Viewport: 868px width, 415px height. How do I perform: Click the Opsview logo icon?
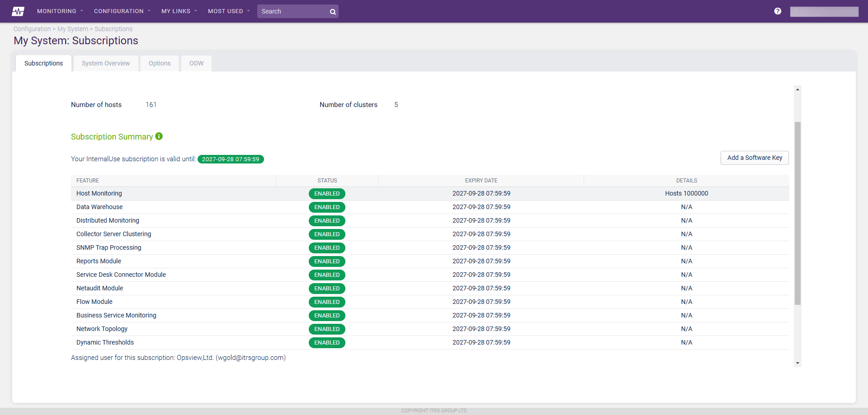click(18, 11)
